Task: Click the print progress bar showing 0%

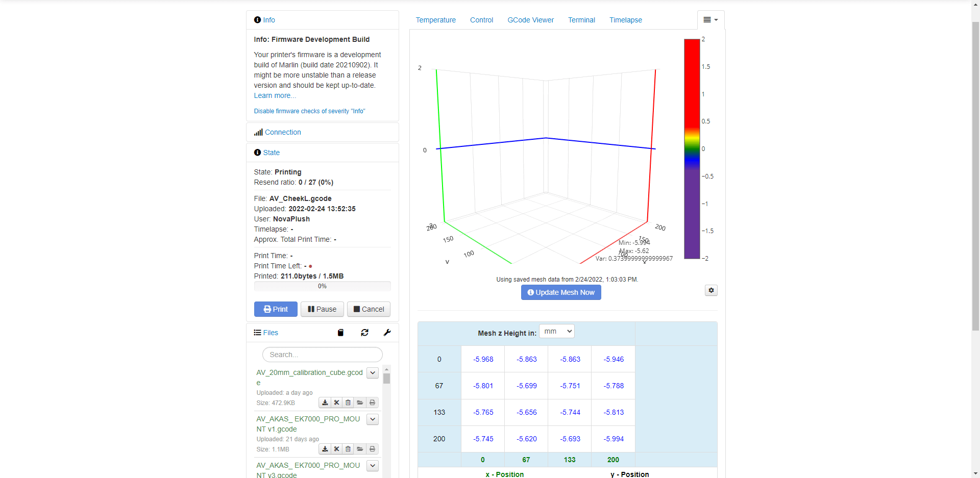Action: [322, 286]
